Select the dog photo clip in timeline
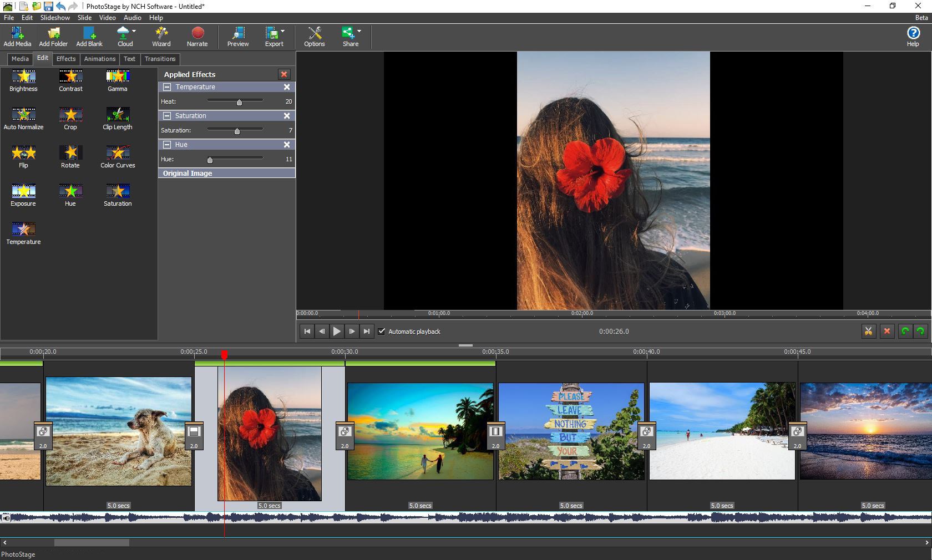 tap(118, 433)
